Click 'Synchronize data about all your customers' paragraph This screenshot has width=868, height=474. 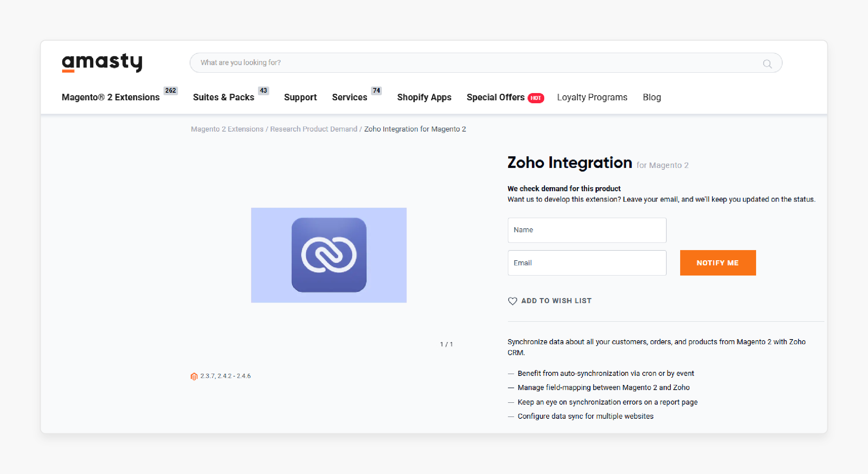tap(657, 347)
